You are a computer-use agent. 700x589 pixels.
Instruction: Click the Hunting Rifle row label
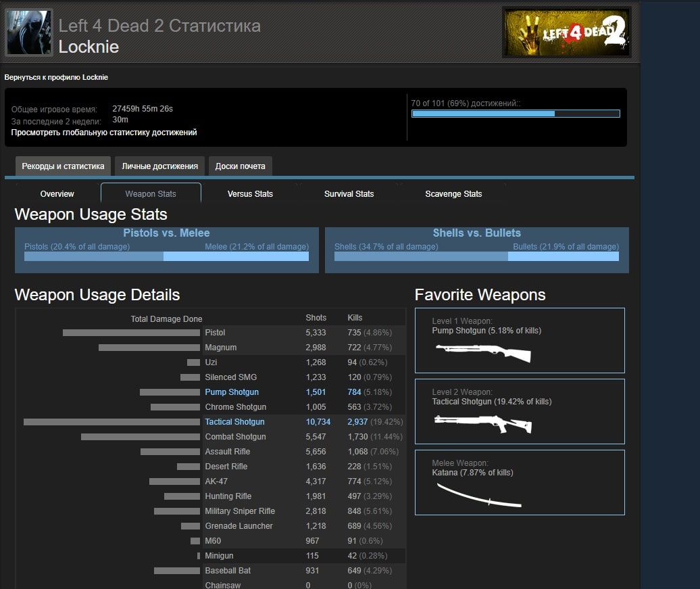coord(228,496)
